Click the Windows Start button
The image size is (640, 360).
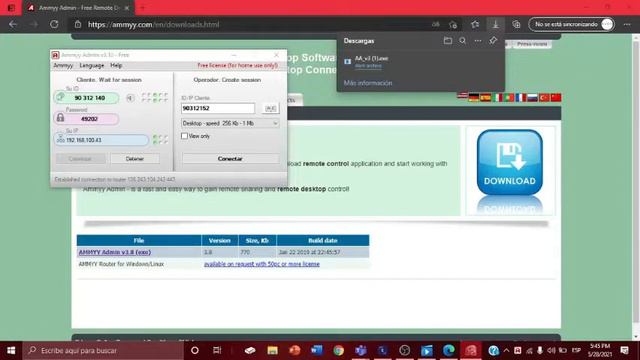[11, 350]
